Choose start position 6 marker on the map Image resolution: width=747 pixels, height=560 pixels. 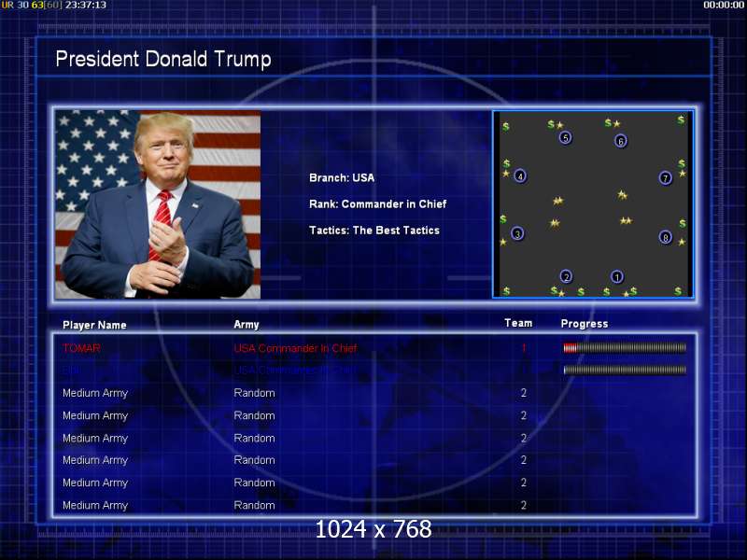[x=620, y=141]
